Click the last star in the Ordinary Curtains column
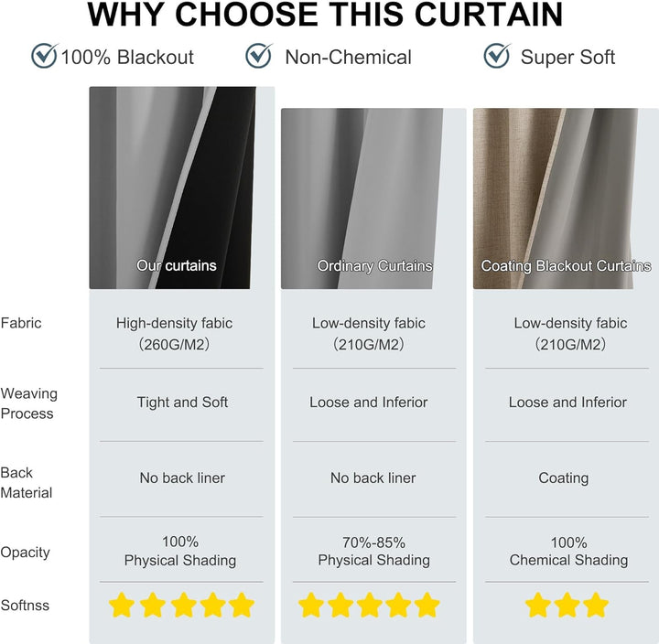659x644 pixels. (x=427, y=606)
